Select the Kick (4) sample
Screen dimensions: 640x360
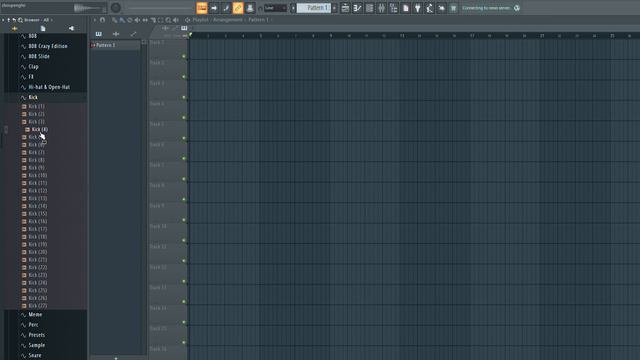point(40,129)
